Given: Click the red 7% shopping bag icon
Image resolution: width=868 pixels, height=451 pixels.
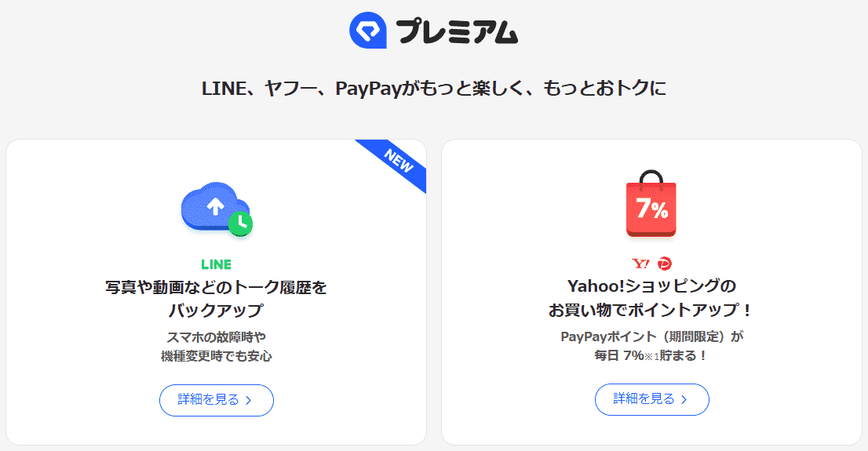Looking at the screenshot, I should tap(651, 205).
